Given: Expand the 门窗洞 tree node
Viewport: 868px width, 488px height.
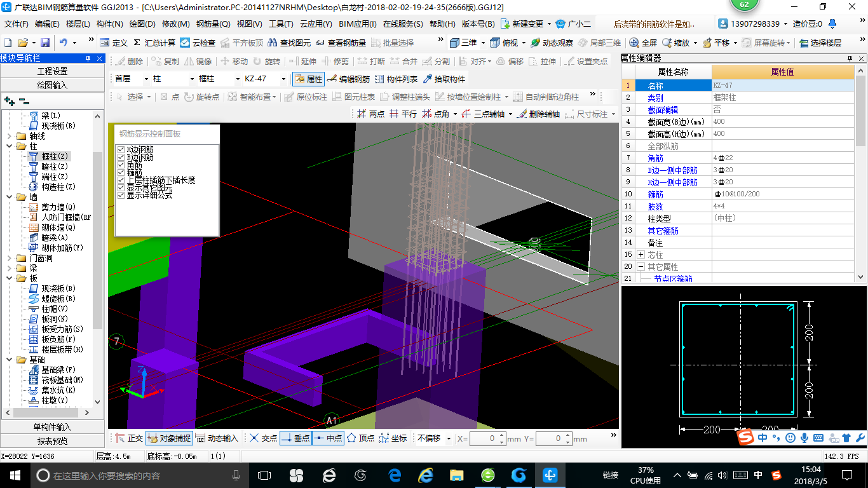Looking at the screenshot, I should pos(9,258).
